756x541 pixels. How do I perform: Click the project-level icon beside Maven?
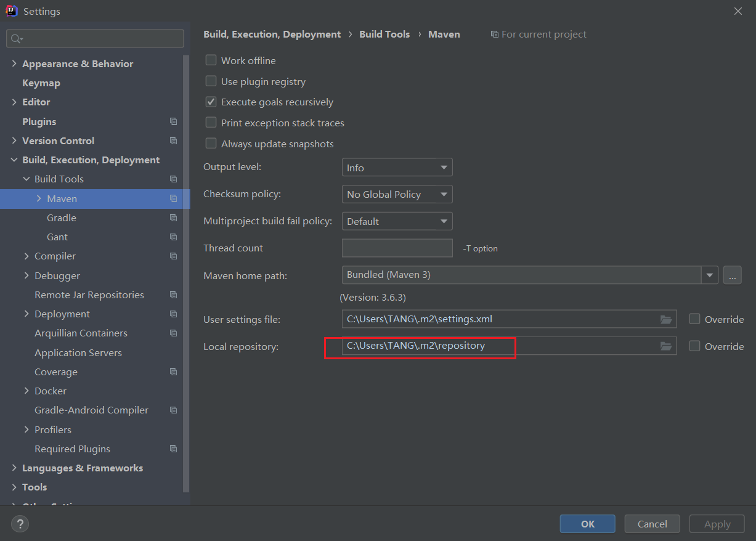pos(174,199)
